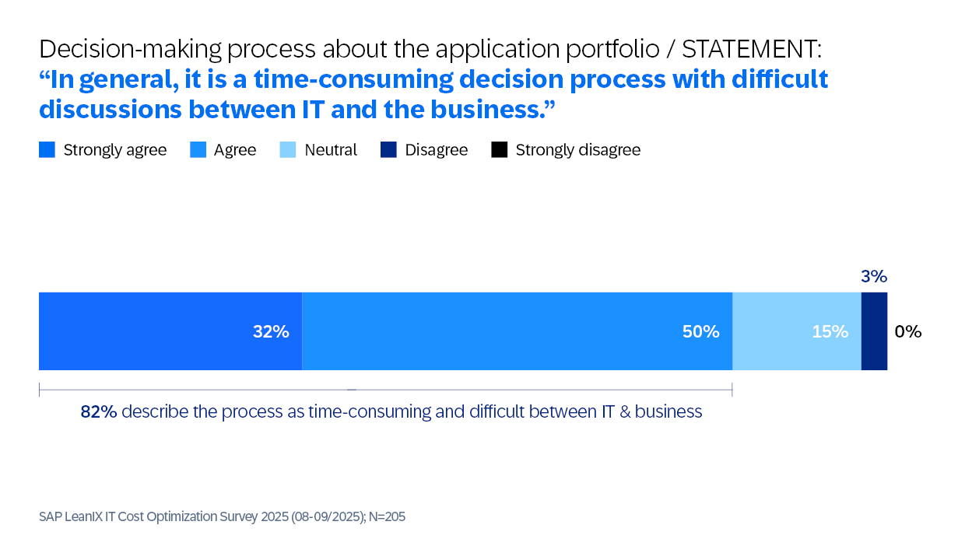
Task: Select the 'Strongly disagree' legend label
Action: 578,150
